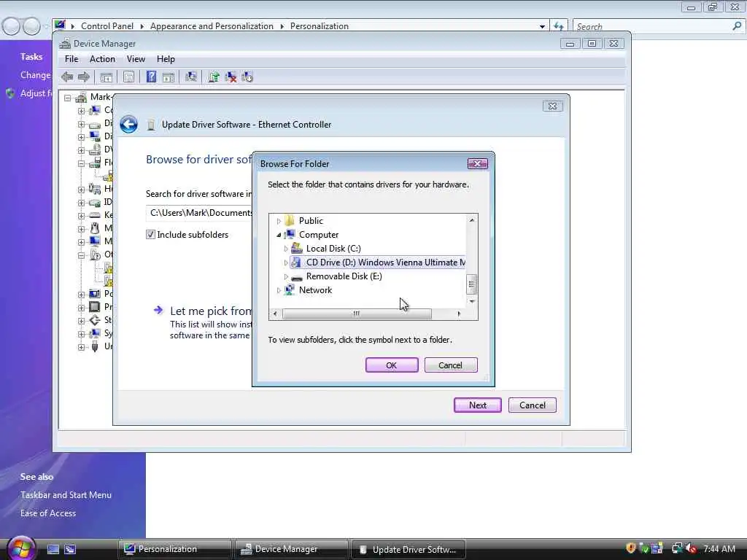
Task: Click the 7:44 AM clock in the tray
Action: pyautogui.click(x=719, y=549)
